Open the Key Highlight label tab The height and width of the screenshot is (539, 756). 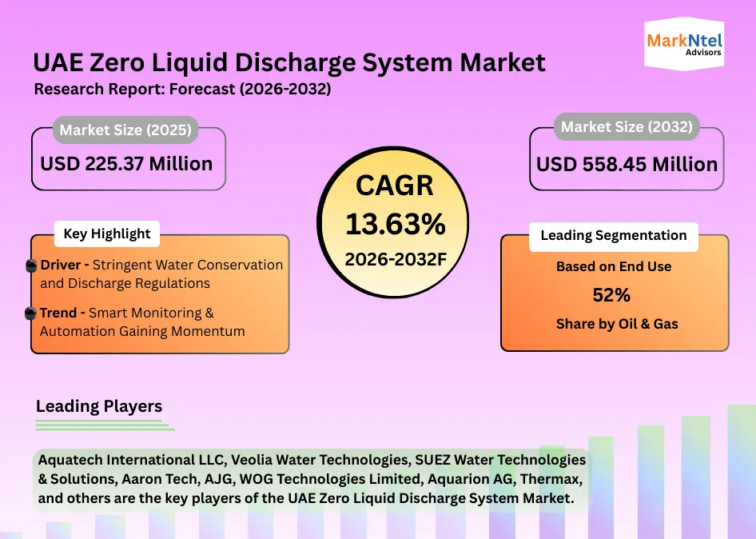coord(106,234)
